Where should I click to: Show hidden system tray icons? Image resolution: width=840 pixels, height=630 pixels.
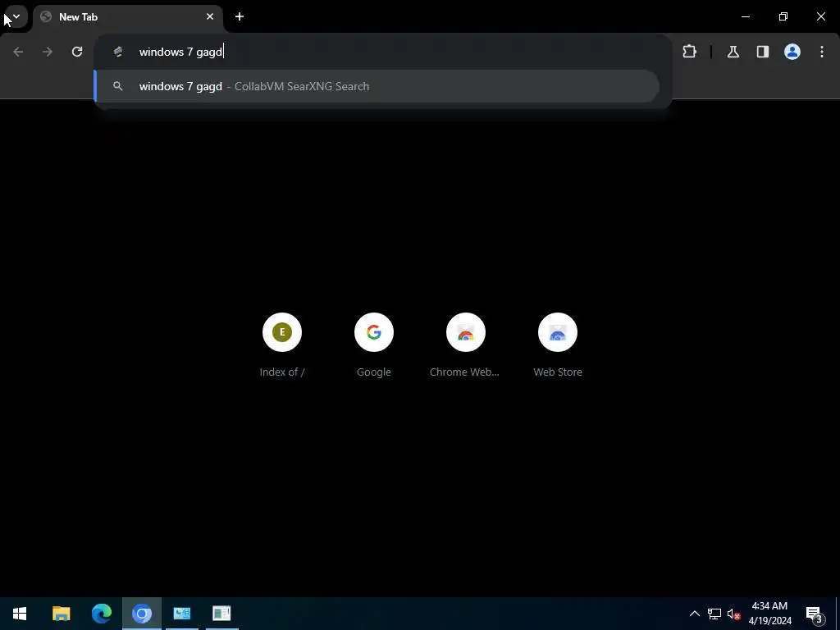click(694, 614)
